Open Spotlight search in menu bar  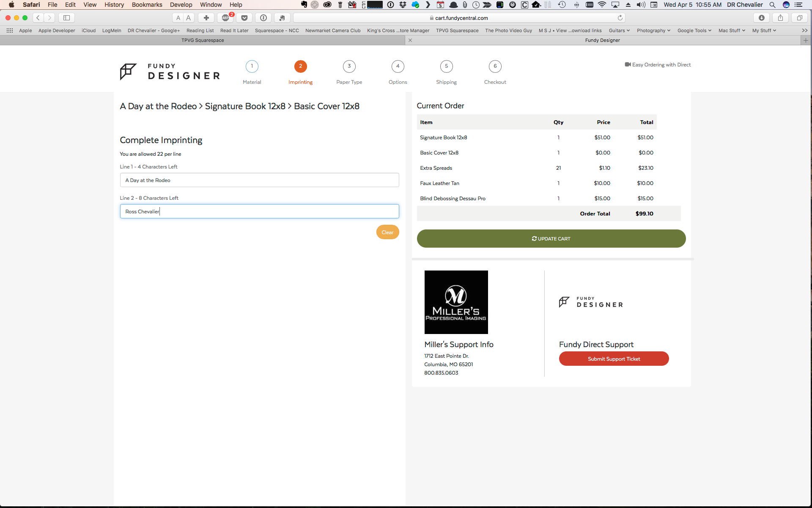pos(772,5)
